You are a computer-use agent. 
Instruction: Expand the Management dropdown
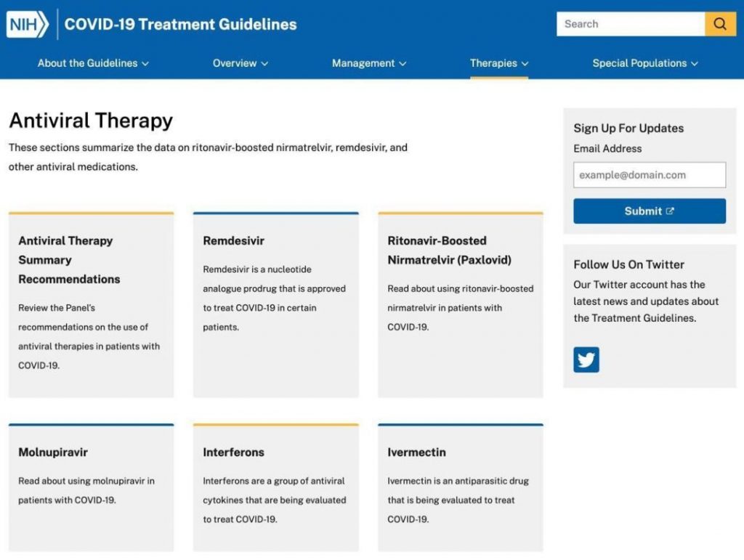[369, 63]
